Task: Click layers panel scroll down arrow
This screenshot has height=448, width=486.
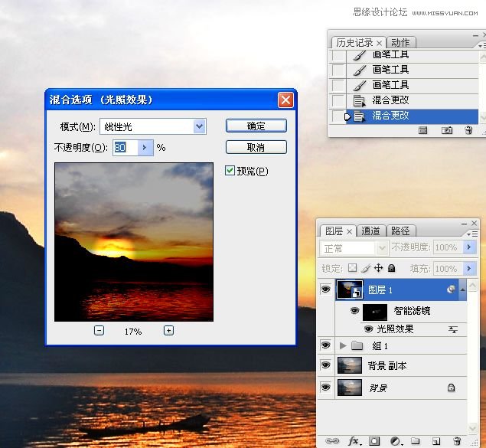Action: pyautogui.click(x=472, y=428)
